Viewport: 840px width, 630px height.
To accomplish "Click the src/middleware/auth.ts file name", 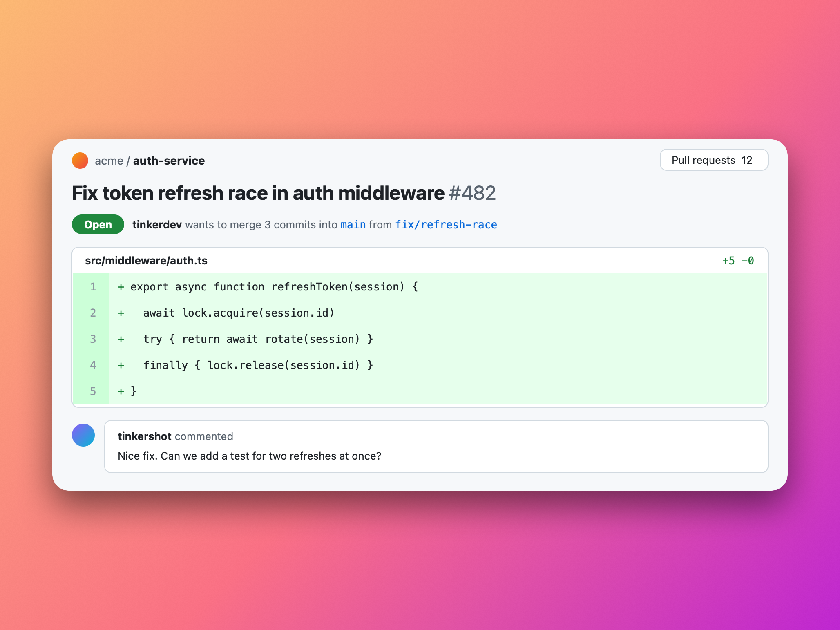I will point(146,261).
